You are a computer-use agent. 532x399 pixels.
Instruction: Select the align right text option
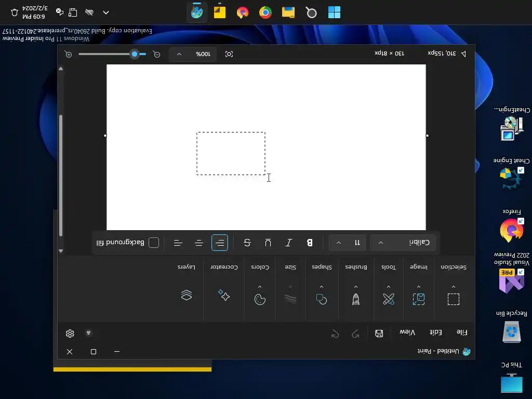(178, 243)
